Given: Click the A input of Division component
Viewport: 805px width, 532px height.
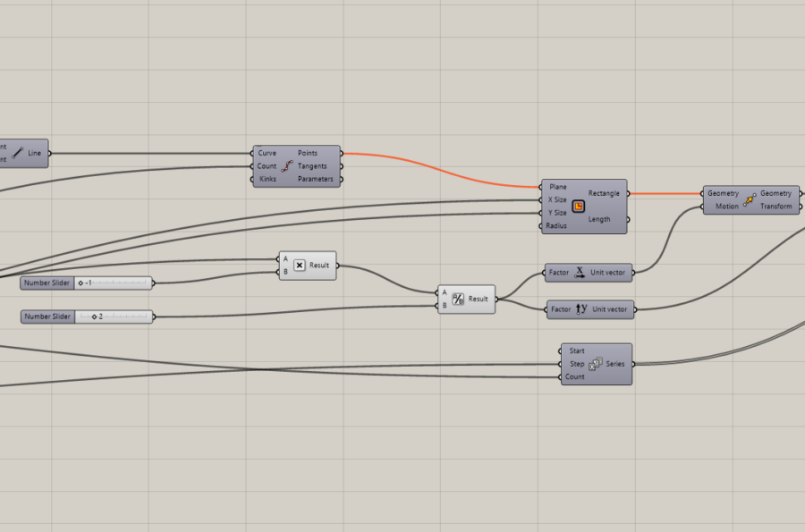Looking at the screenshot, I should coord(445,292).
